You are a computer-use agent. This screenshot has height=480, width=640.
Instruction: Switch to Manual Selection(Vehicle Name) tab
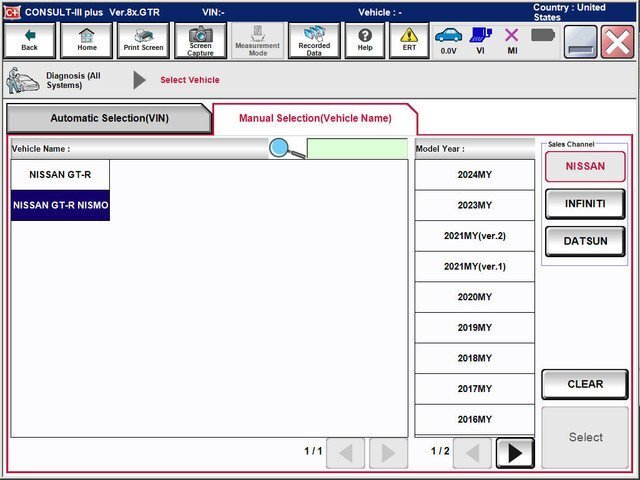tap(315, 118)
